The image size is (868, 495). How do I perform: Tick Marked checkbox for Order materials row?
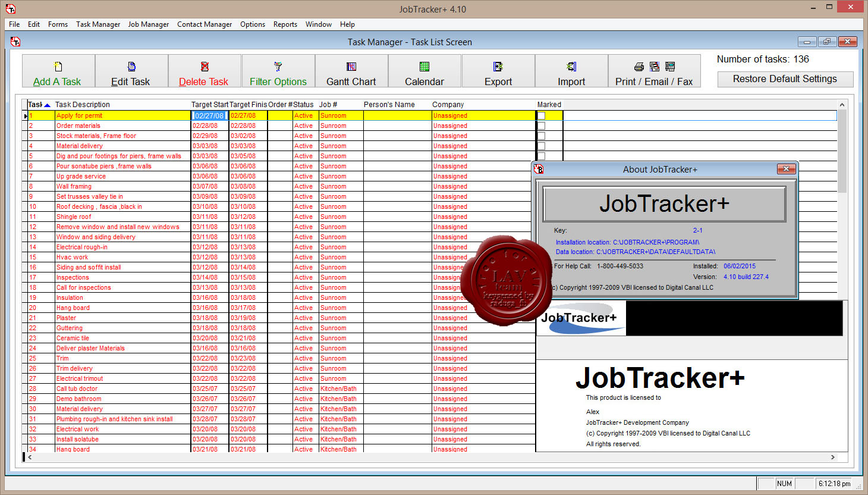point(541,126)
